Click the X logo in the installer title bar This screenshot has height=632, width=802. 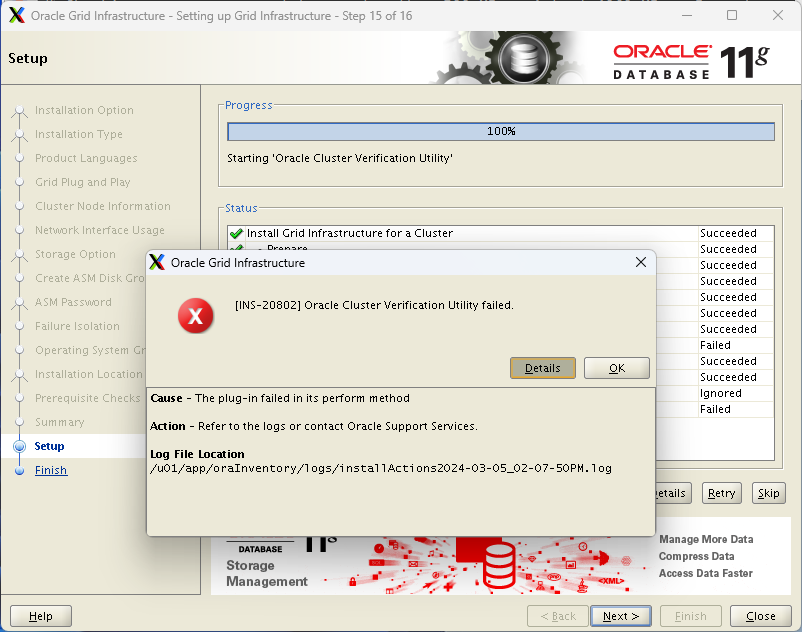click(17, 15)
